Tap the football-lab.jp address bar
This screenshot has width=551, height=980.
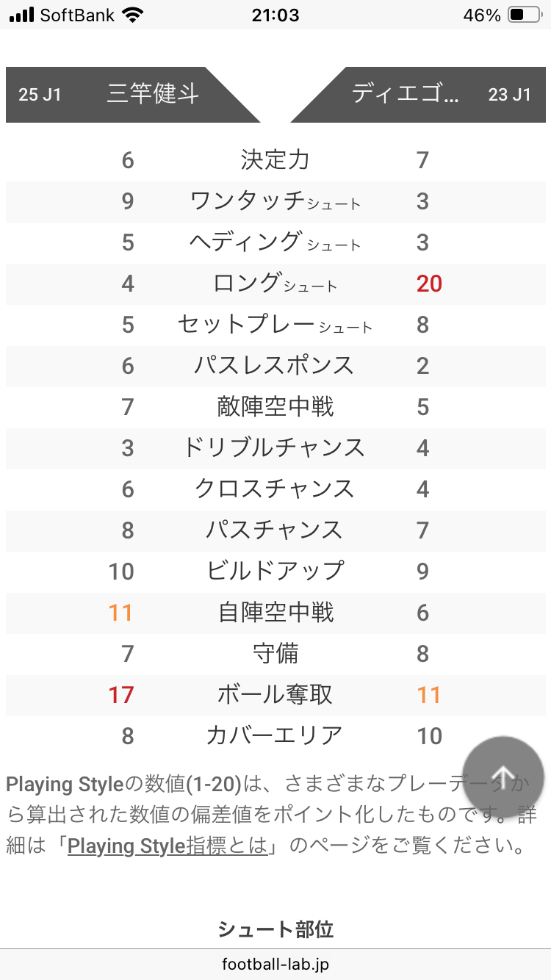coord(275,964)
